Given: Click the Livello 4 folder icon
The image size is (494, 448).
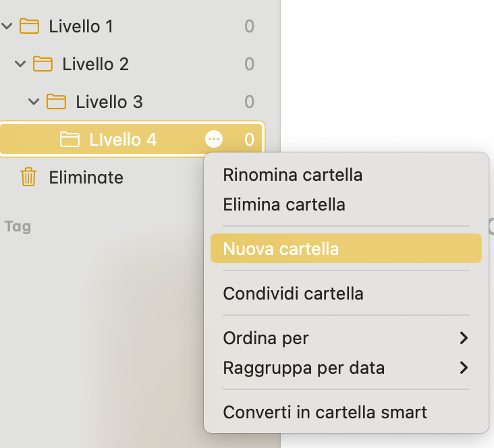Looking at the screenshot, I should click(x=70, y=139).
